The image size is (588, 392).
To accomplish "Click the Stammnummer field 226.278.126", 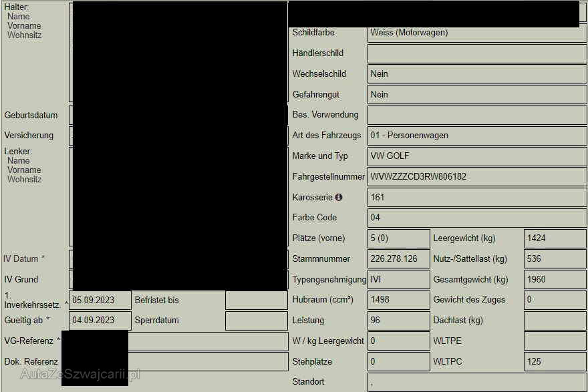I will point(398,259).
